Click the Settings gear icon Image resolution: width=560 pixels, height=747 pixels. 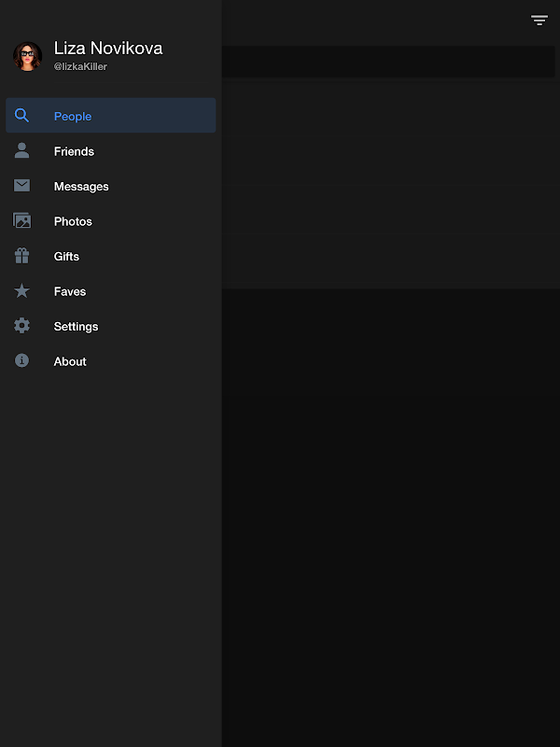pos(21,326)
